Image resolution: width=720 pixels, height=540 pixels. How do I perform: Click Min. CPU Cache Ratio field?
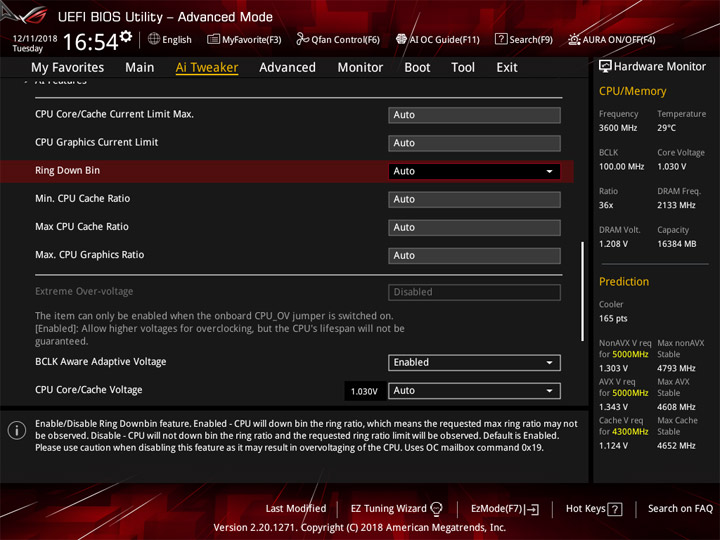474,199
